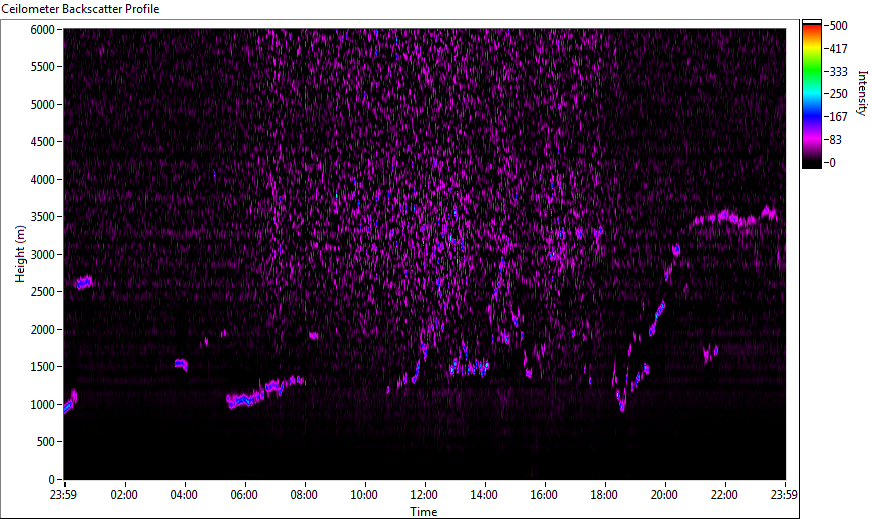Select the 250 intensity scale label
Viewport: 872px width, 519px height.
pos(838,94)
